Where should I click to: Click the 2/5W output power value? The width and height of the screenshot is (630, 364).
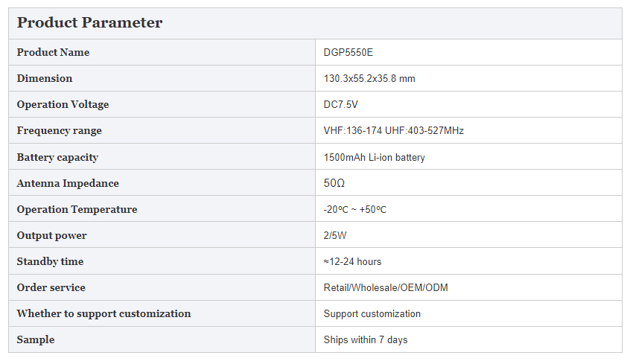[x=335, y=235]
